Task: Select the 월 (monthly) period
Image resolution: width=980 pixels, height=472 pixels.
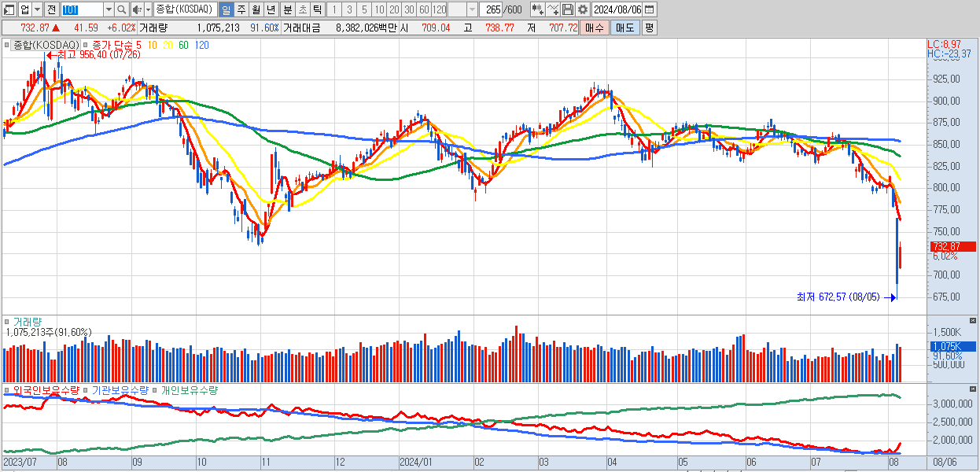Action: [256, 9]
